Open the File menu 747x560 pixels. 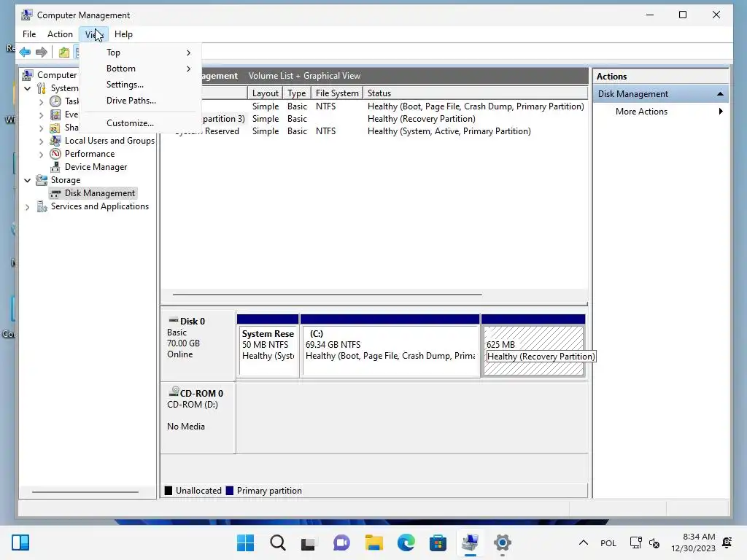pos(29,34)
